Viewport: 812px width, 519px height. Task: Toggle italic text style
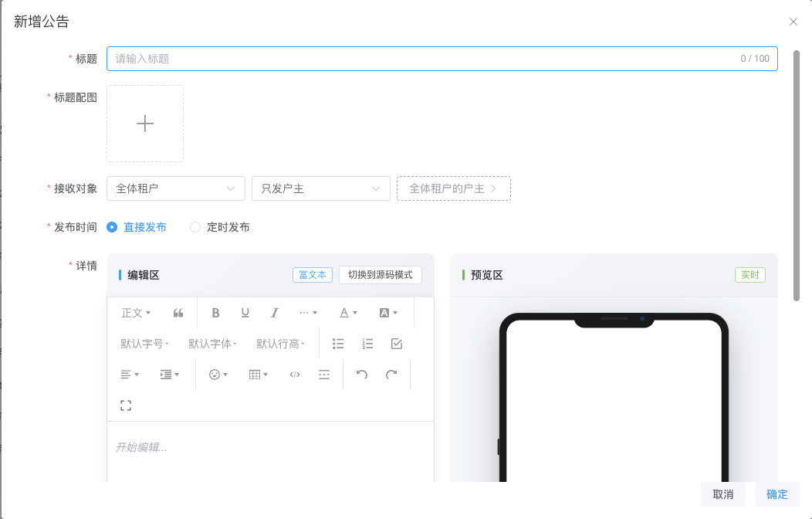[275, 313]
